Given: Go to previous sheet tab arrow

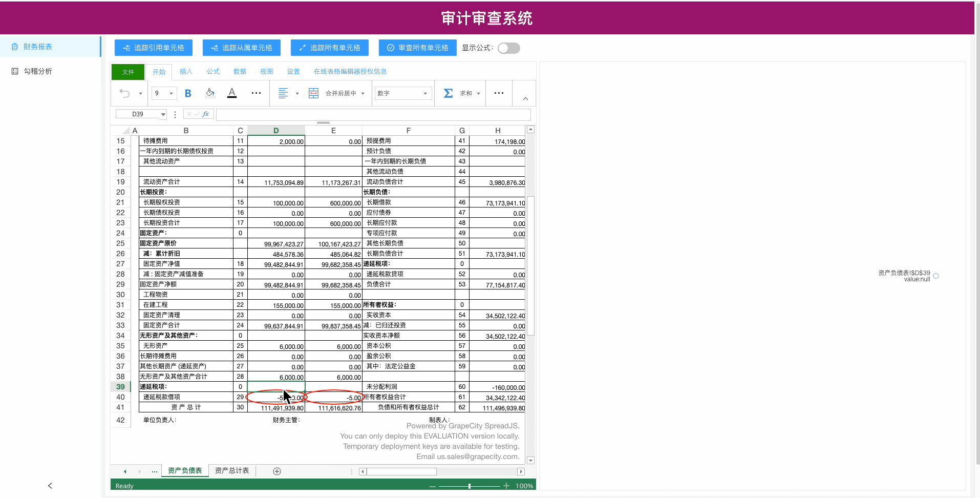Looking at the screenshot, I should [125, 471].
